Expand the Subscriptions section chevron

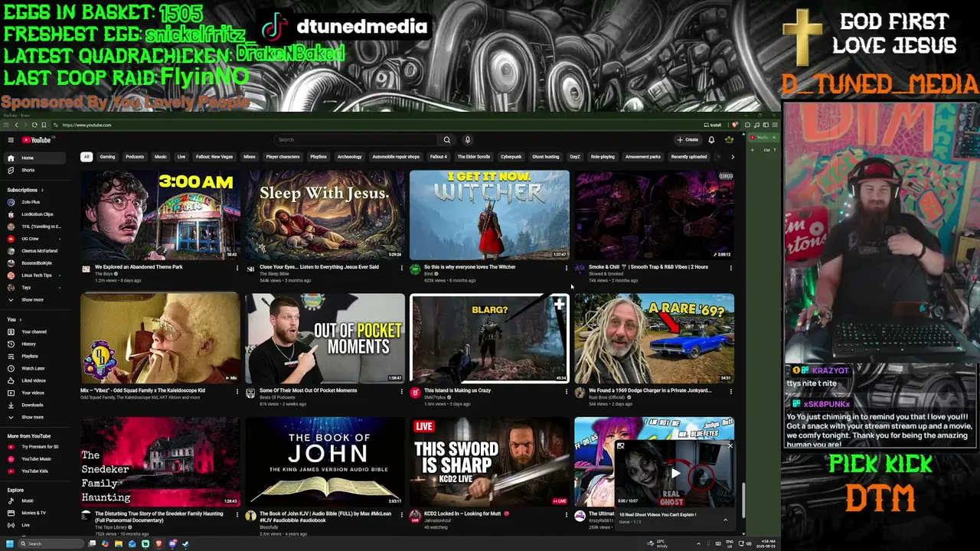click(42, 190)
